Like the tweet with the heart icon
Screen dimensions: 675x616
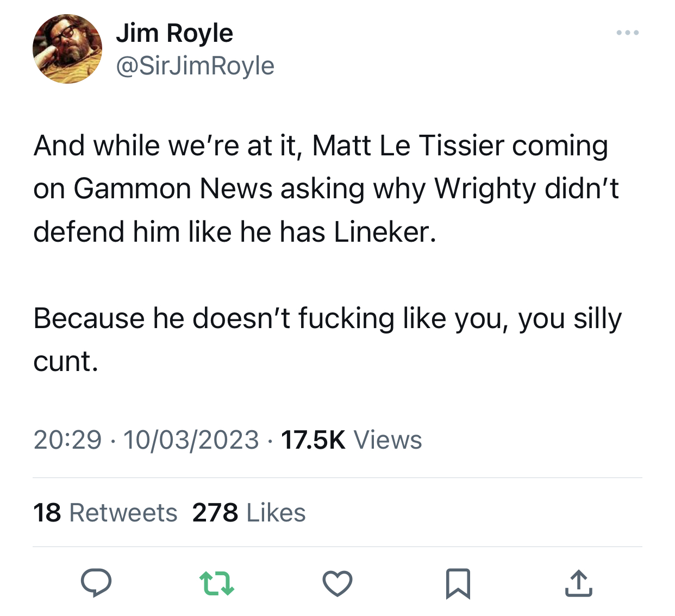click(x=337, y=583)
